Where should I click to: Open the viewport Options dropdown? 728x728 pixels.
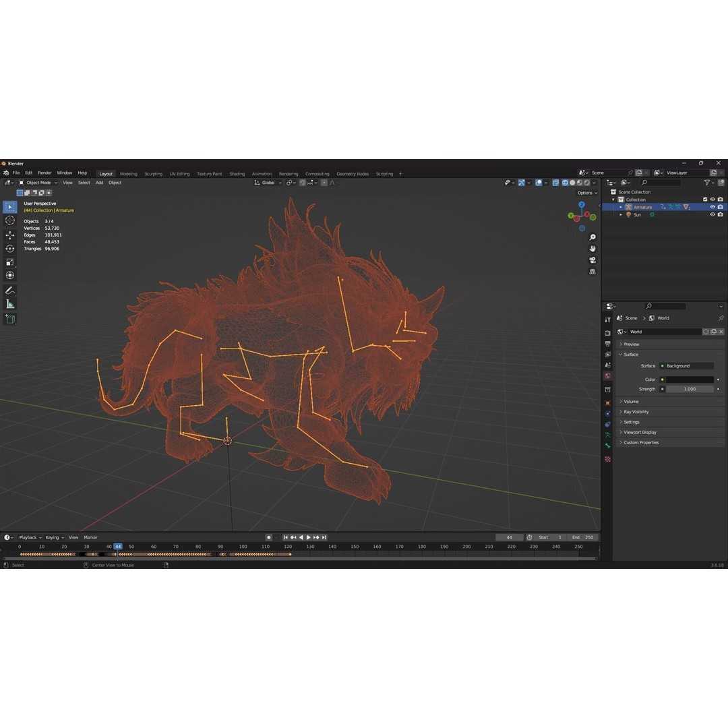pyautogui.click(x=587, y=193)
